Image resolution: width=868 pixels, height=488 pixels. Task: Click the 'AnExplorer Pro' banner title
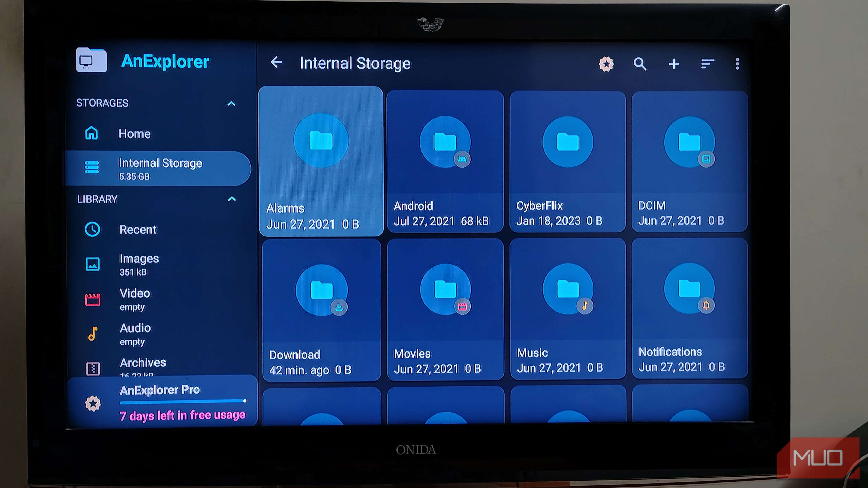coord(160,390)
